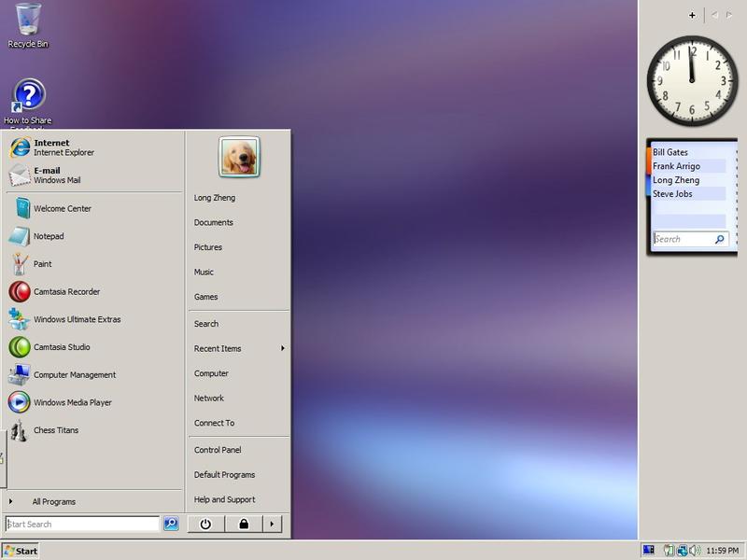Open Pictures folder link
The height and width of the screenshot is (560, 747).
pyautogui.click(x=207, y=247)
